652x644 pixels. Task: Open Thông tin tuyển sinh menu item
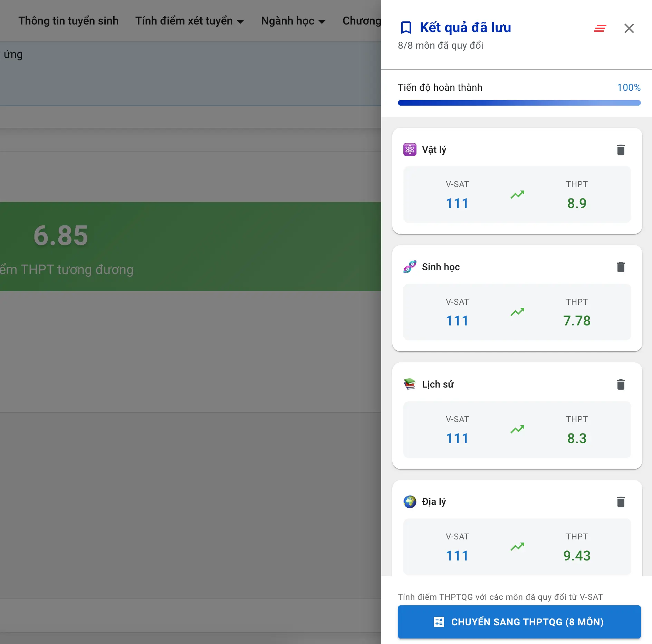pyautogui.click(x=68, y=21)
